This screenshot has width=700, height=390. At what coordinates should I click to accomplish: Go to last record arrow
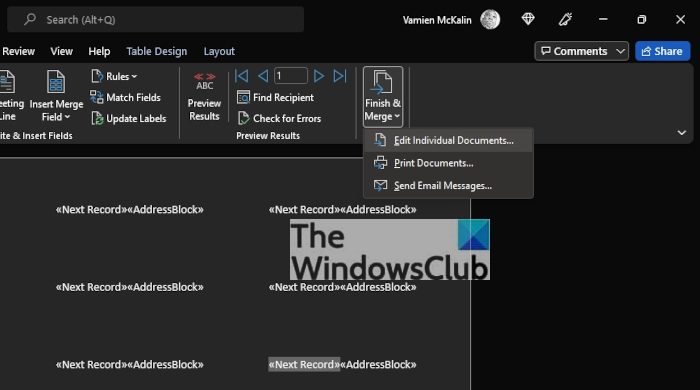pyautogui.click(x=340, y=76)
